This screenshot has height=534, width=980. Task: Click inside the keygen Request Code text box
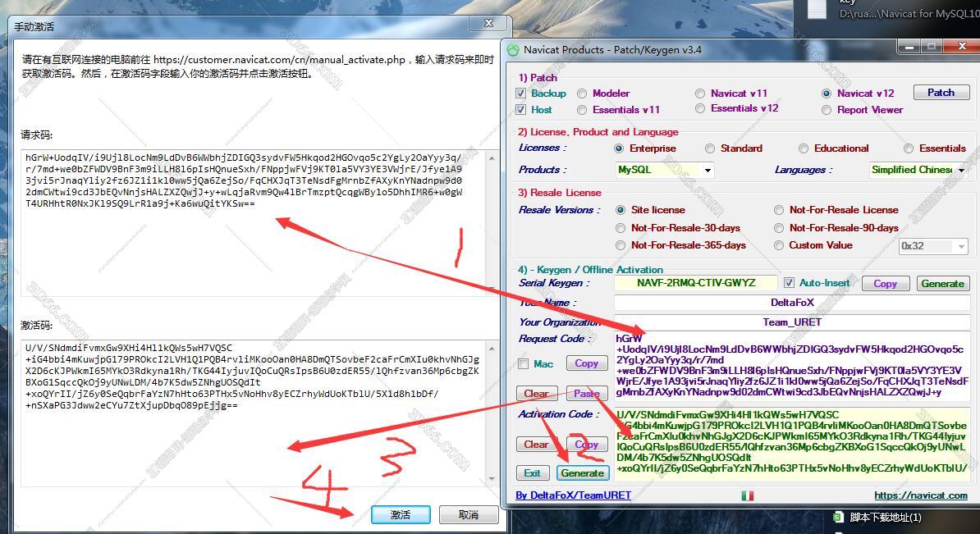pyautogui.click(x=792, y=367)
